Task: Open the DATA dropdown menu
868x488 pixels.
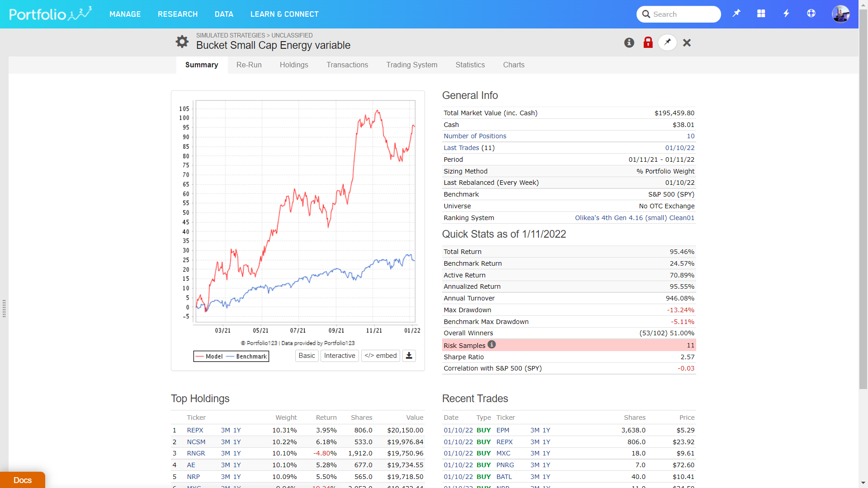Action: (x=224, y=14)
